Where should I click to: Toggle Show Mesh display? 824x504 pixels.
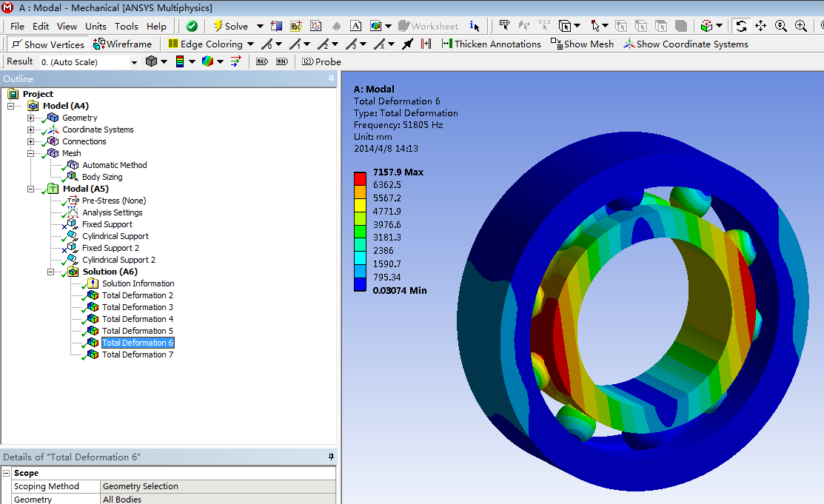tap(582, 44)
